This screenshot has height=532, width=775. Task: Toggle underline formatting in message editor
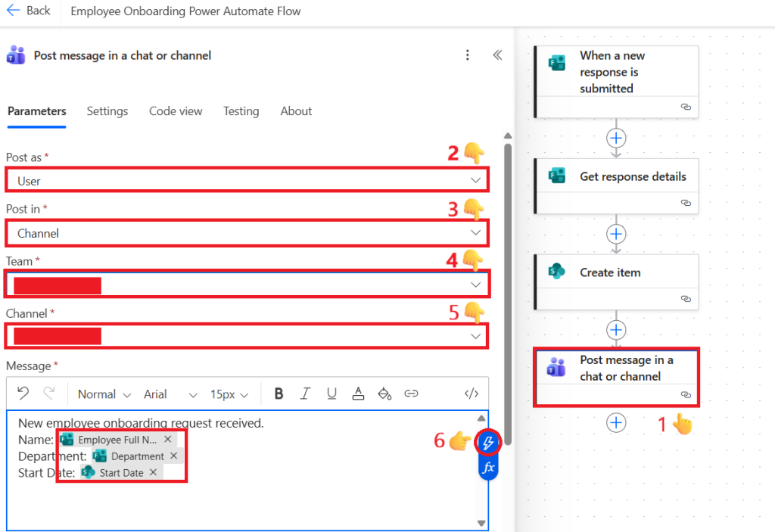coord(331,394)
